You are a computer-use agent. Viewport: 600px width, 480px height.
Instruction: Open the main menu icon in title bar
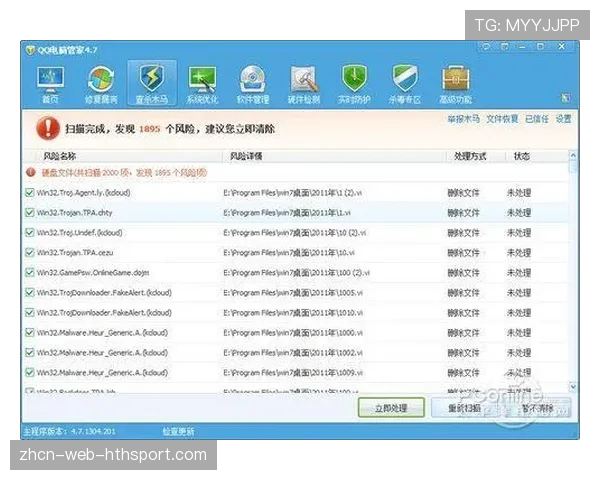505,47
